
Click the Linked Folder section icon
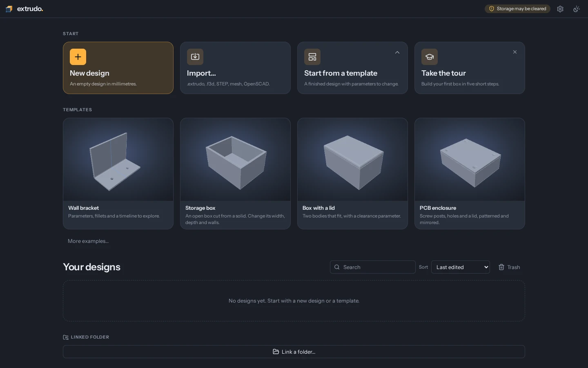tap(66, 337)
